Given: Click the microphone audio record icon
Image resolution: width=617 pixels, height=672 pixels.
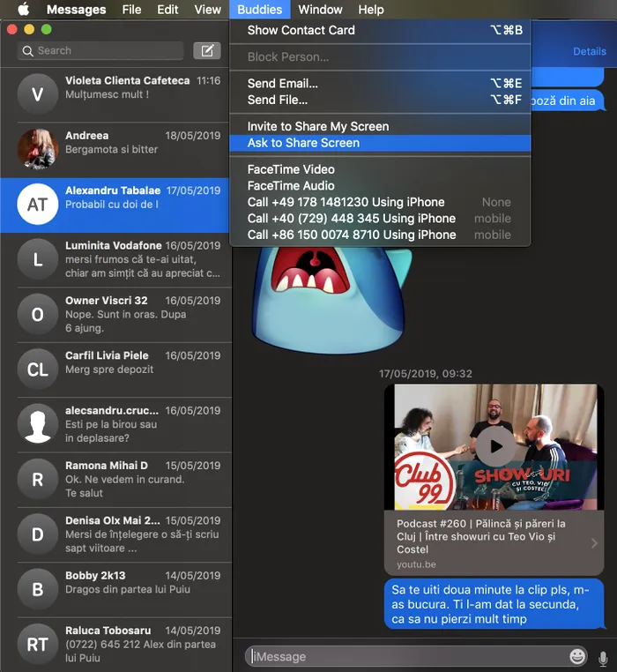Looking at the screenshot, I should [603, 658].
